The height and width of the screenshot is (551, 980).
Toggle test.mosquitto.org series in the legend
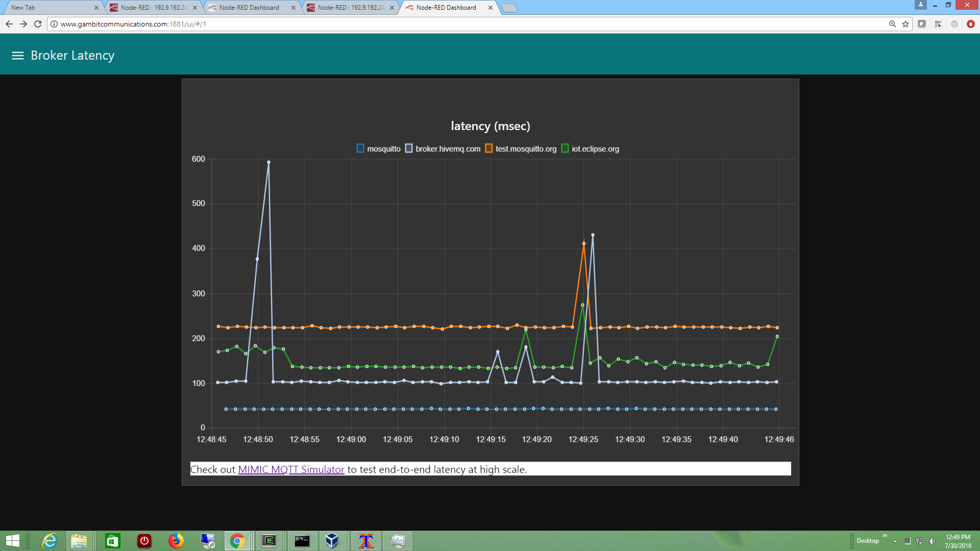[521, 148]
